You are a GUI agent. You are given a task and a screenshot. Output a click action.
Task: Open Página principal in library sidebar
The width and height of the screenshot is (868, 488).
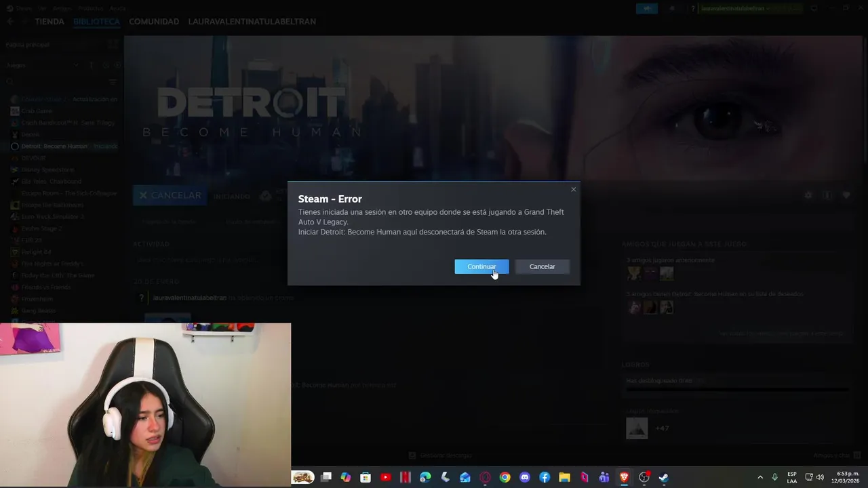tap(27, 44)
